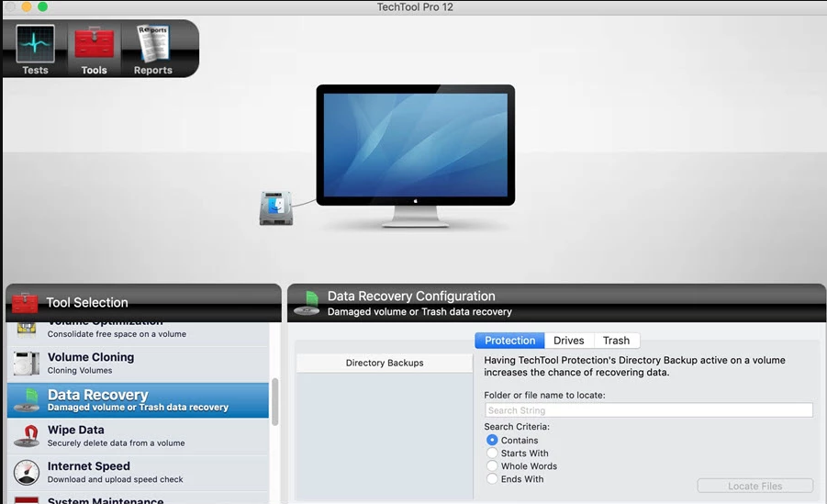Viewport: 827px width, 504px height.
Task: Select the System Maintenance tool
Action: click(139, 498)
